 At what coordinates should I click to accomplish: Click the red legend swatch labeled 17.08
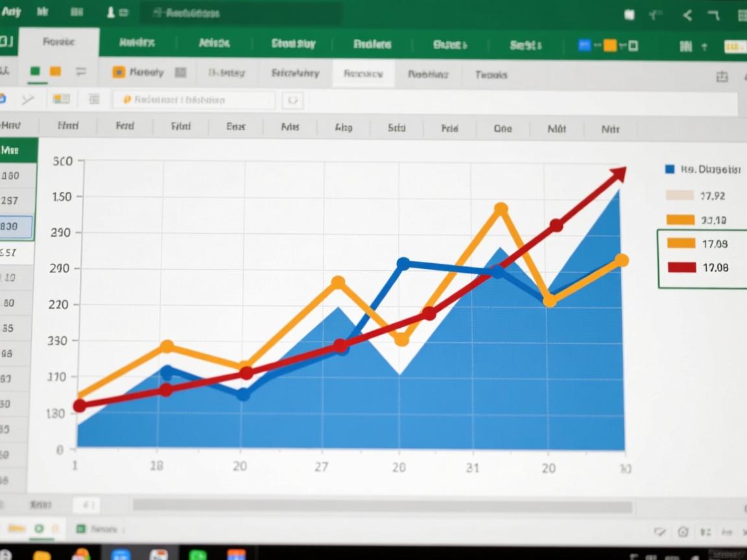click(681, 267)
